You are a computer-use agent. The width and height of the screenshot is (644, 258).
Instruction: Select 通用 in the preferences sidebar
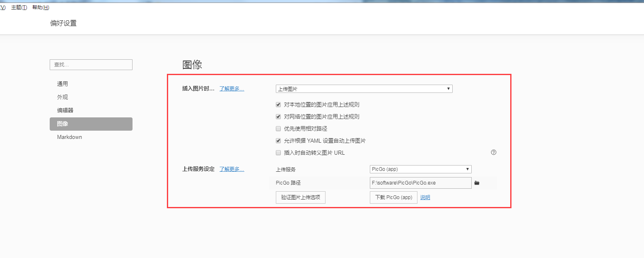coord(63,84)
